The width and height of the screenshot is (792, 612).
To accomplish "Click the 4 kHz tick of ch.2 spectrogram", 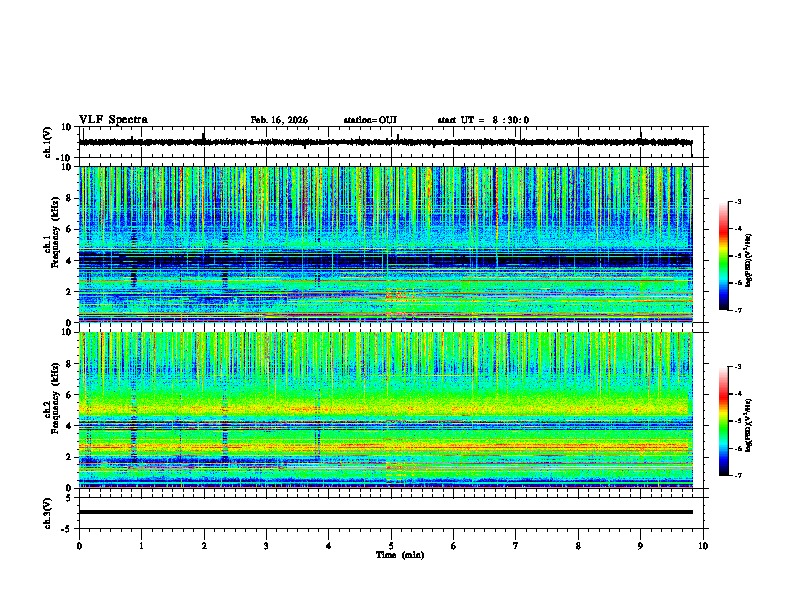I will click(x=70, y=426).
